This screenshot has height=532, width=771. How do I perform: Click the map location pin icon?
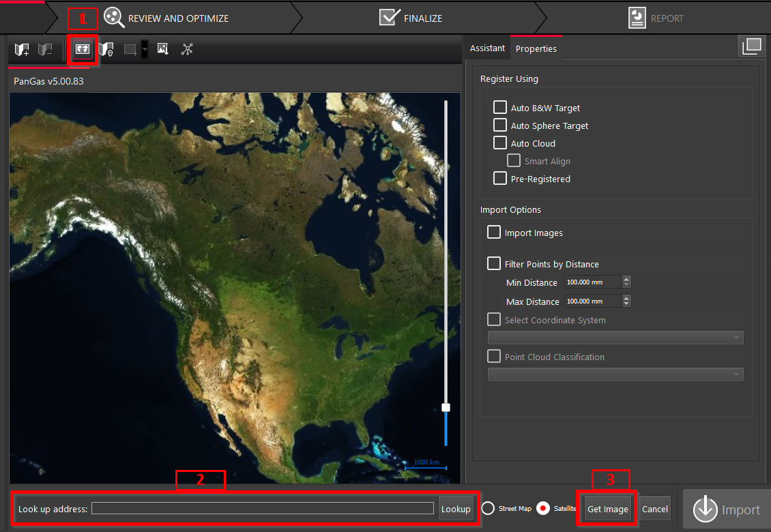[106, 50]
